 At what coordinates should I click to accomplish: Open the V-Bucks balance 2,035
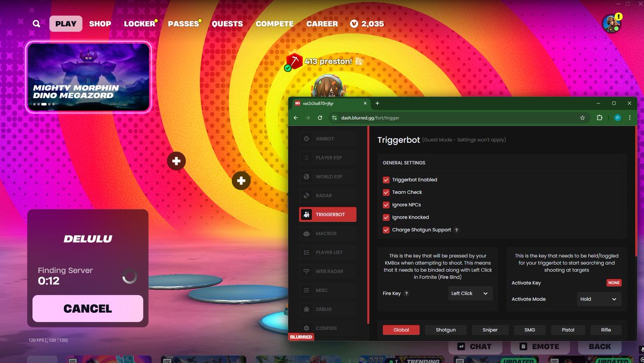point(367,24)
